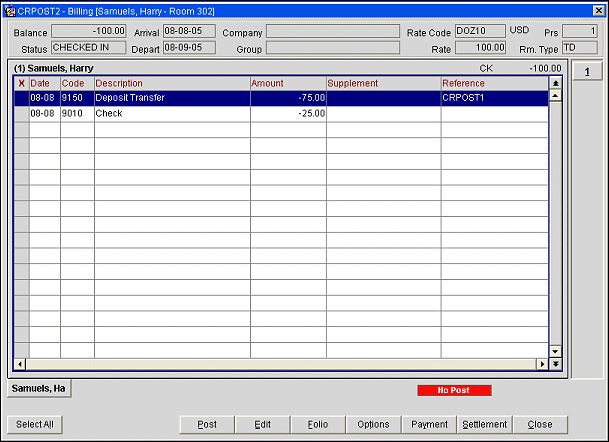The width and height of the screenshot is (609, 442).
Task: Click into the Rate Code field
Action: point(480,32)
